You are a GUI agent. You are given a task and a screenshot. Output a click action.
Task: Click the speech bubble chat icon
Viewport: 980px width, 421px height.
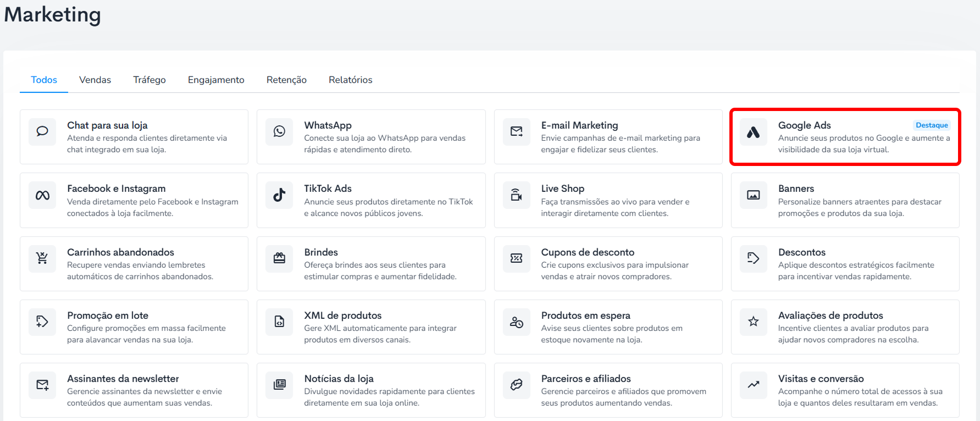[x=42, y=131]
